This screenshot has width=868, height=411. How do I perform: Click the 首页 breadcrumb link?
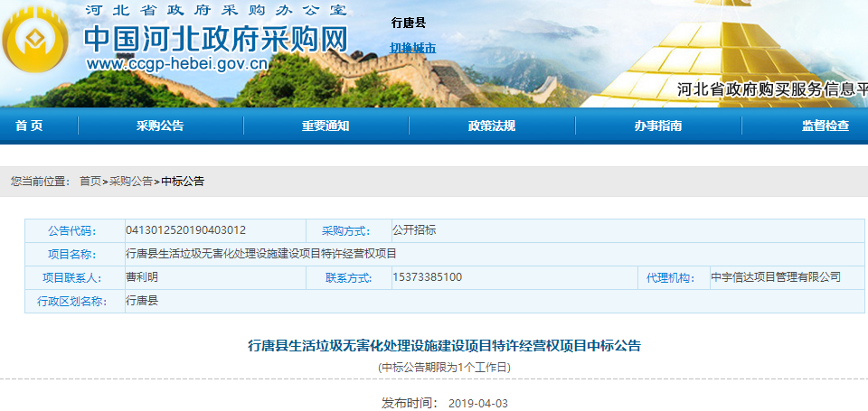90,181
